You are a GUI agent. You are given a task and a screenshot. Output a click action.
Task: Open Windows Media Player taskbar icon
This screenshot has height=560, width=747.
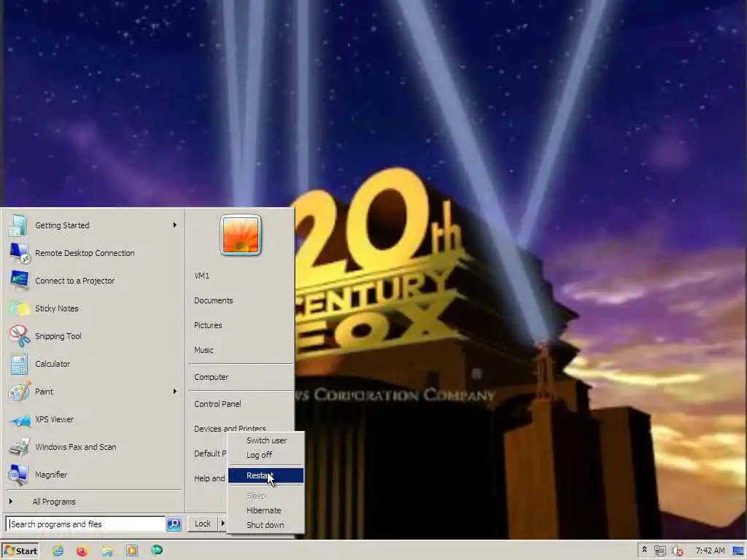pyautogui.click(x=132, y=551)
